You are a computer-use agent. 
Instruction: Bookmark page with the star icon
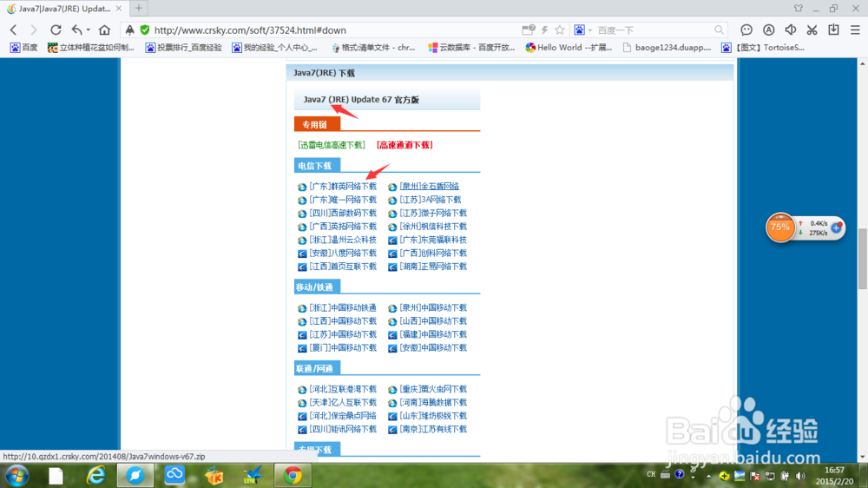[x=560, y=30]
